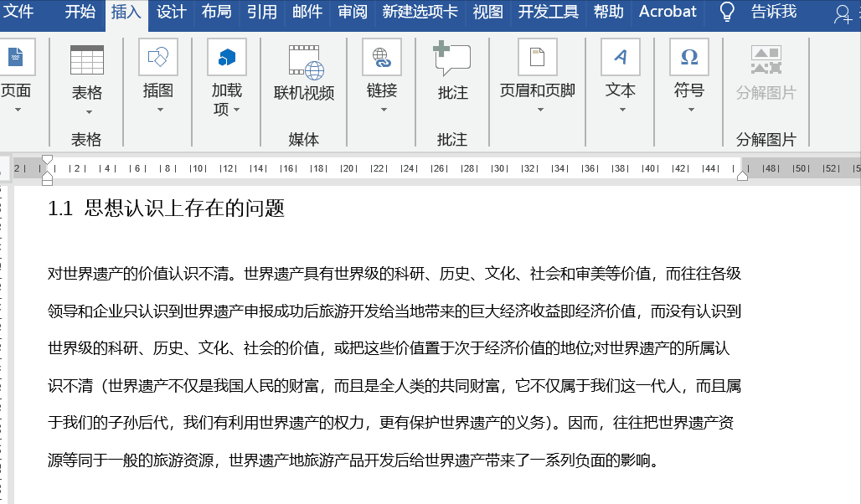Click the 告诉我 lightbulb search icon
The height and width of the screenshot is (504, 861).
[x=727, y=12]
